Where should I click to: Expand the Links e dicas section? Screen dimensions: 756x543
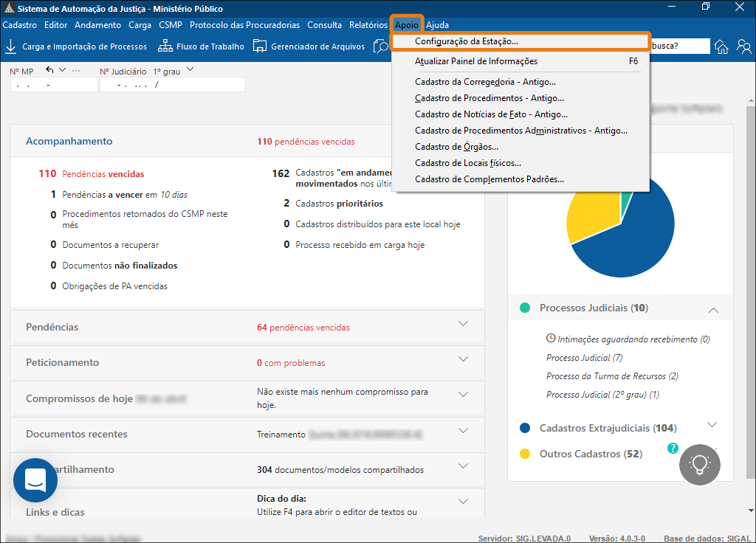pyautogui.click(x=463, y=501)
